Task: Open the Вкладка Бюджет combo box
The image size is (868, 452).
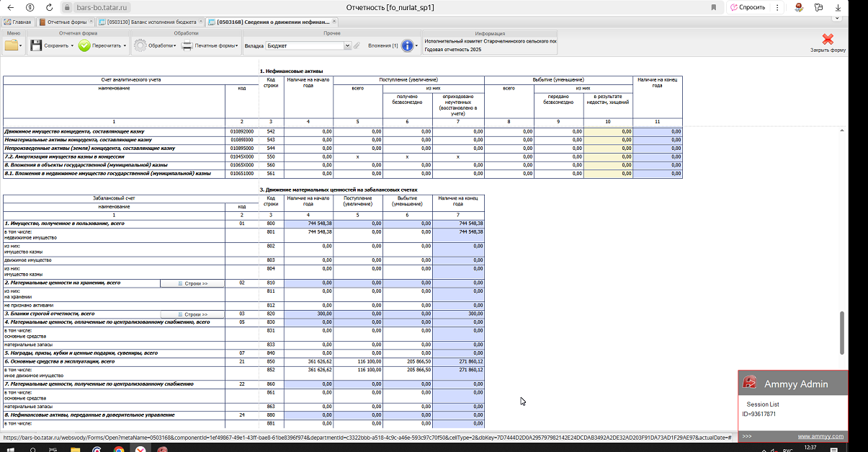Action: 308,45
